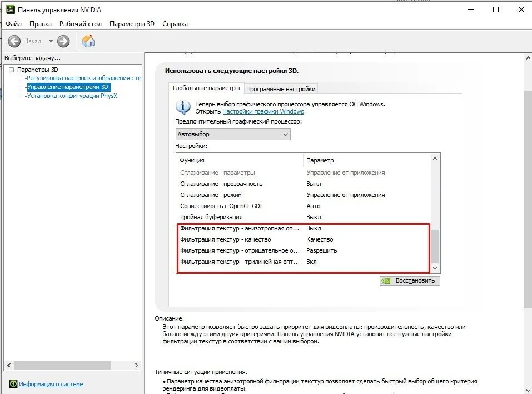The image size is (532, 394).
Task: Click Выкл value for Тройная буферизация
Action: tap(314, 217)
